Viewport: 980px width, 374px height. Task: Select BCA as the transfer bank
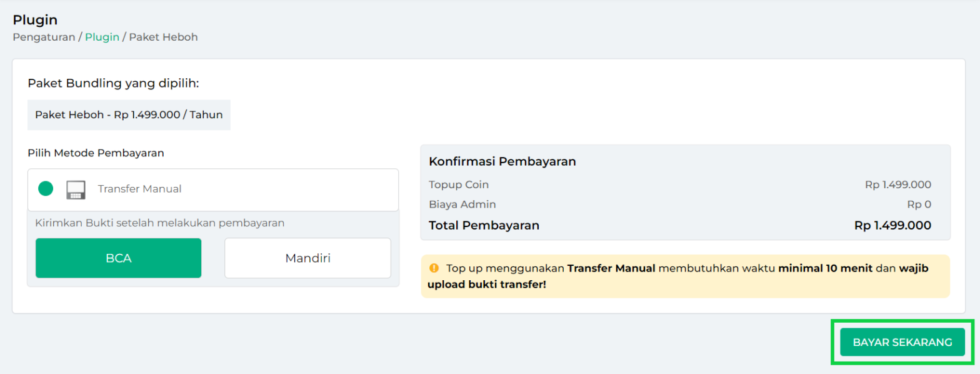click(x=117, y=258)
